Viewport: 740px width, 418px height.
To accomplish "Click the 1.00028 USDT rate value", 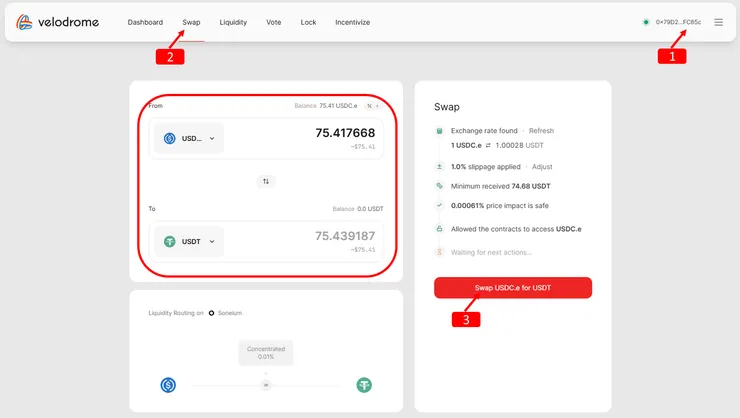I will 520,145.
